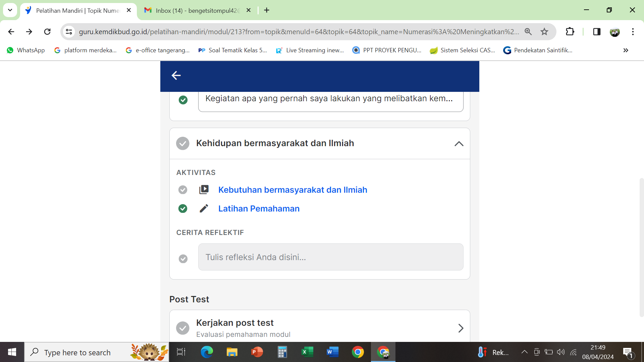Open the zoom magnifier icon in address bar
Viewport: 644px width, 362px height.
coord(528,32)
